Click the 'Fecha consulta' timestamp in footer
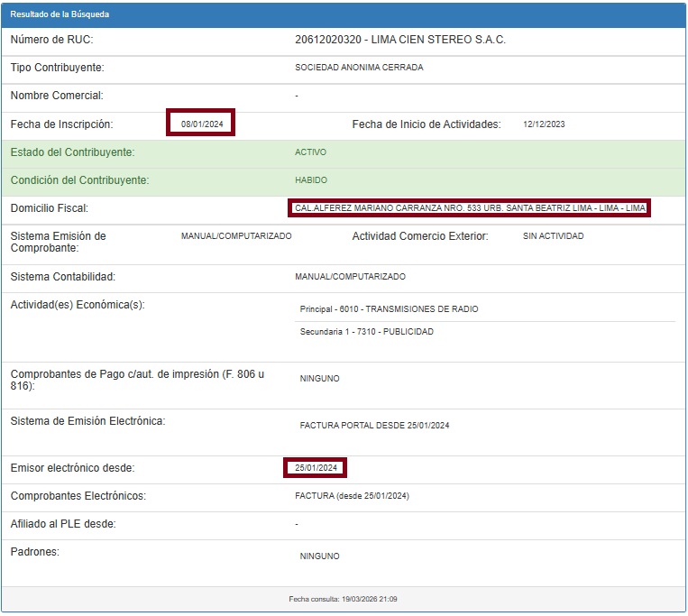This screenshot has height=616, width=688. [x=343, y=599]
